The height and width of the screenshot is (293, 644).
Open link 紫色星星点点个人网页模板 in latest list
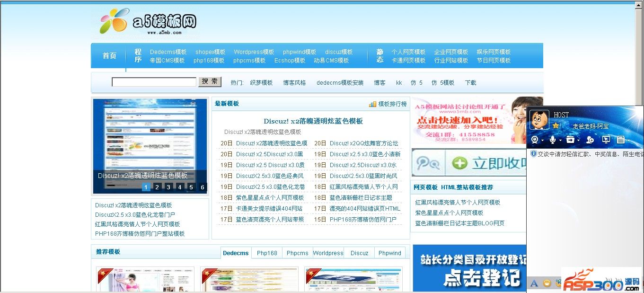click(270, 198)
